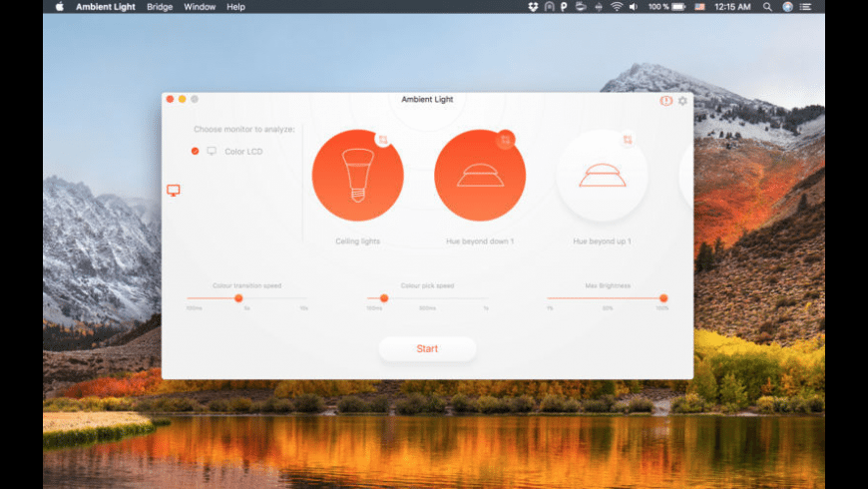Image resolution: width=868 pixels, height=489 pixels.
Task: Click the monitor icon beside Color LCD
Action: pyautogui.click(x=212, y=151)
